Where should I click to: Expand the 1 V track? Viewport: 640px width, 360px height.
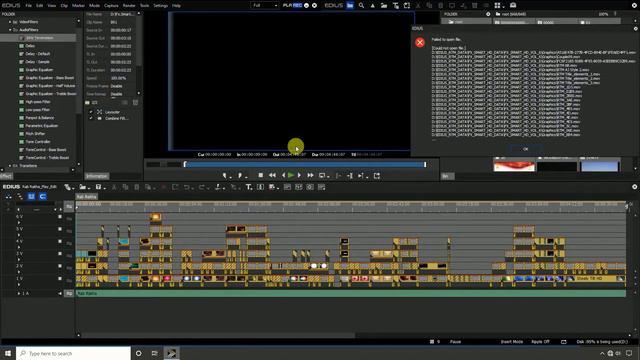pos(19,284)
